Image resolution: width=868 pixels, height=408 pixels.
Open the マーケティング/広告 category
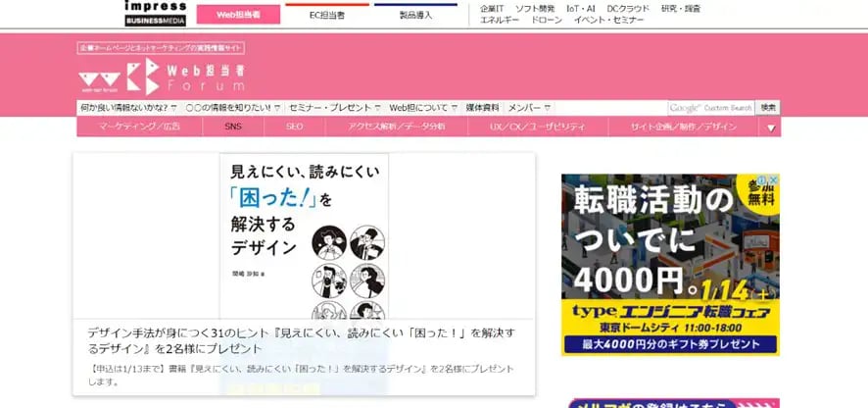[139, 127]
